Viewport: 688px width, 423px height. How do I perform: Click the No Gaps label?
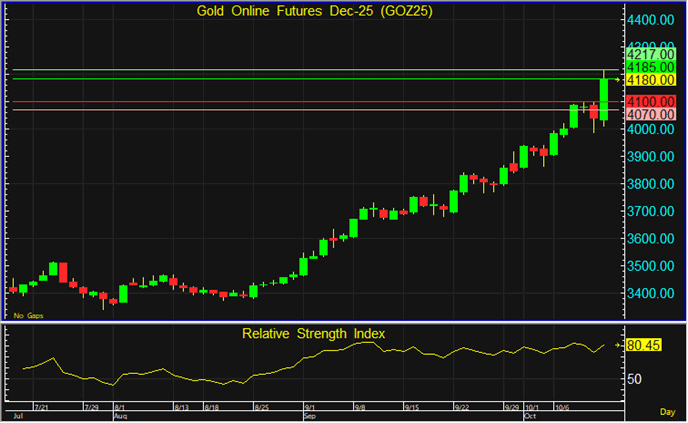tap(28, 316)
